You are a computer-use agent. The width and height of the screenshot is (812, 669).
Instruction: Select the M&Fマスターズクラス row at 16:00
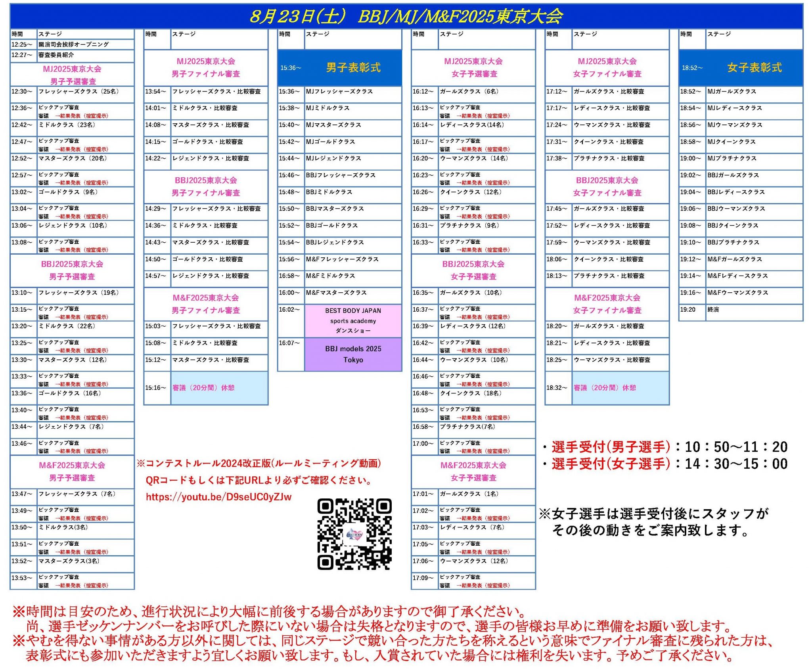[336, 293]
